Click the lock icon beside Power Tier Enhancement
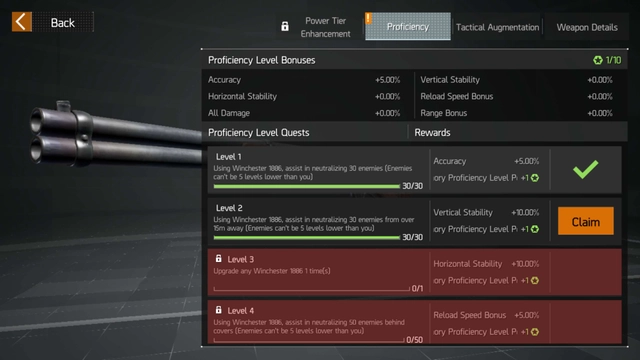The image size is (640, 360). [285, 27]
